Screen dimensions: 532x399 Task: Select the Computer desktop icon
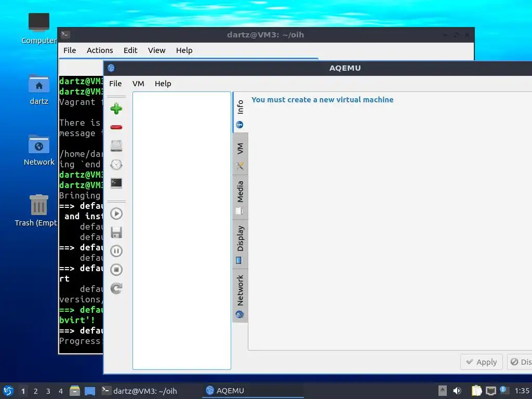click(38, 29)
